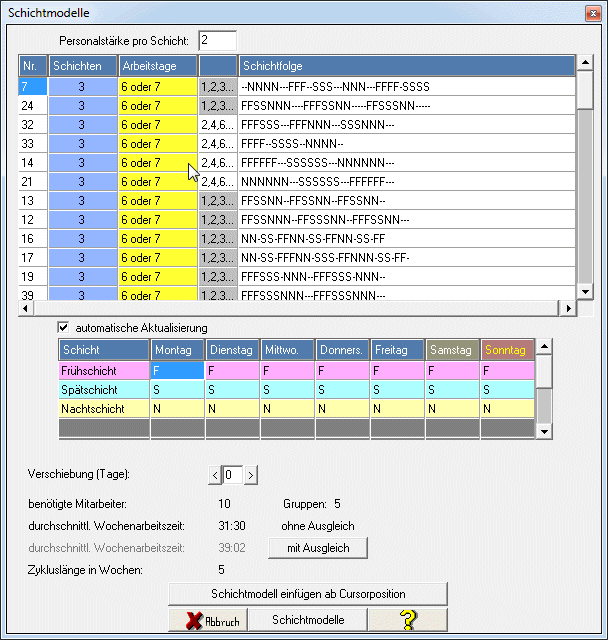Click the Nachtschicht row label
The height and width of the screenshot is (640, 608).
click(x=104, y=409)
